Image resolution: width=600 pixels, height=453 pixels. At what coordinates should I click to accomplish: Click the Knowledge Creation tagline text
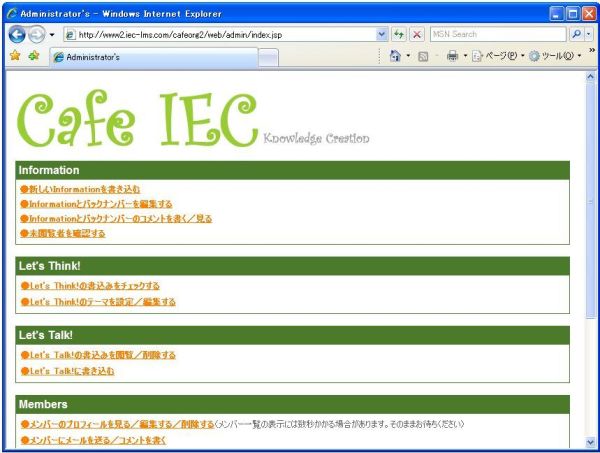316,138
